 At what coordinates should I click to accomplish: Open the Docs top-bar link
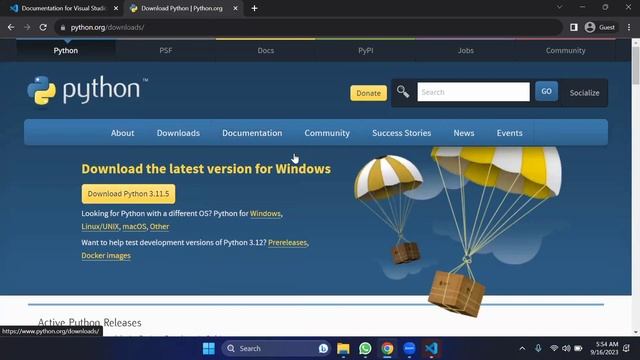point(266,51)
